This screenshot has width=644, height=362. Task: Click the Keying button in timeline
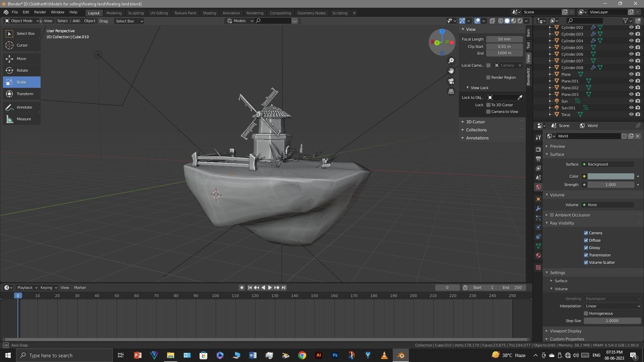(49, 288)
